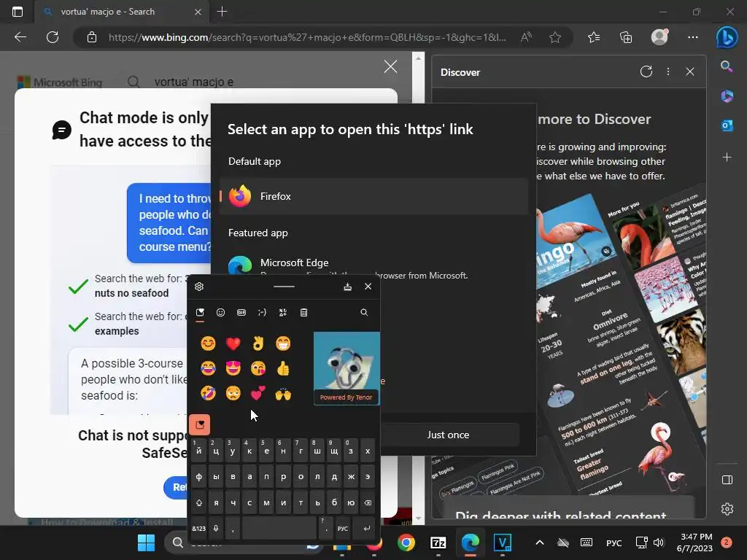The height and width of the screenshot is (560, 747).
Task: Click the Just once button
Action: pos(448,435)
